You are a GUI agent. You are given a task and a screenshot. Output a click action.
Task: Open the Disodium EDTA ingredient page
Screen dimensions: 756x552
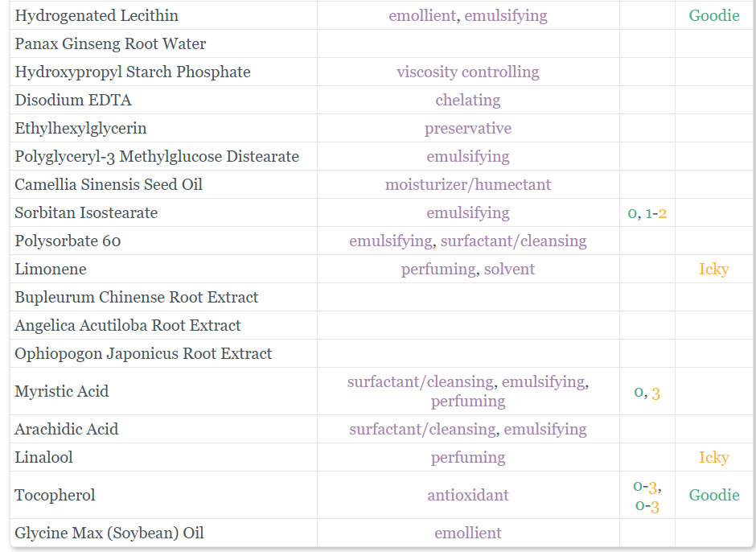[73, 100]
